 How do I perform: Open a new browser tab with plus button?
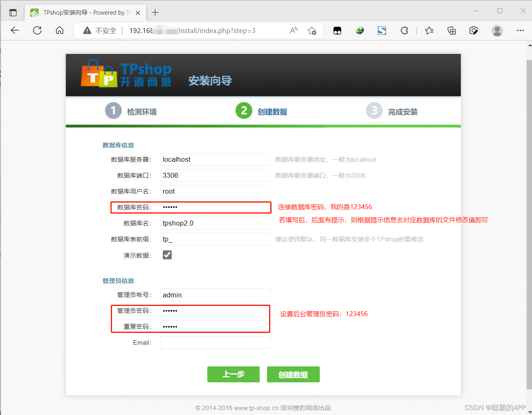click(x=155, y=12)
